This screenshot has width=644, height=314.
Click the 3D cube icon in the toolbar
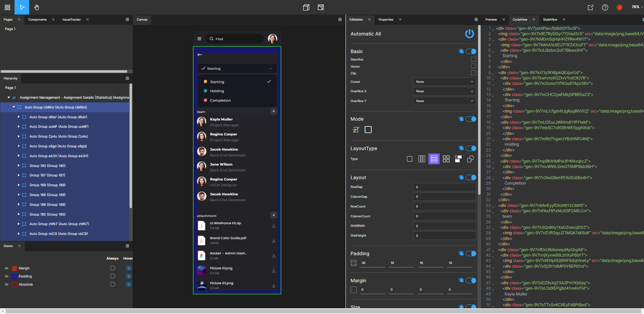[x=306, y=7]
